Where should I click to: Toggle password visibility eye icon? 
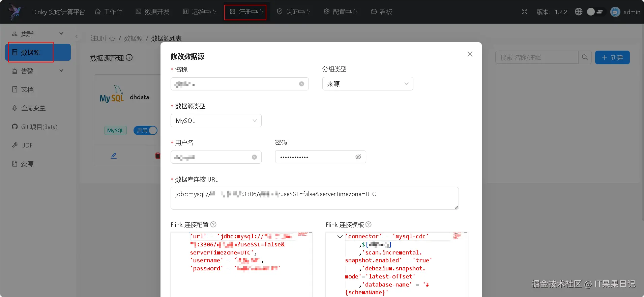point(358,157)
